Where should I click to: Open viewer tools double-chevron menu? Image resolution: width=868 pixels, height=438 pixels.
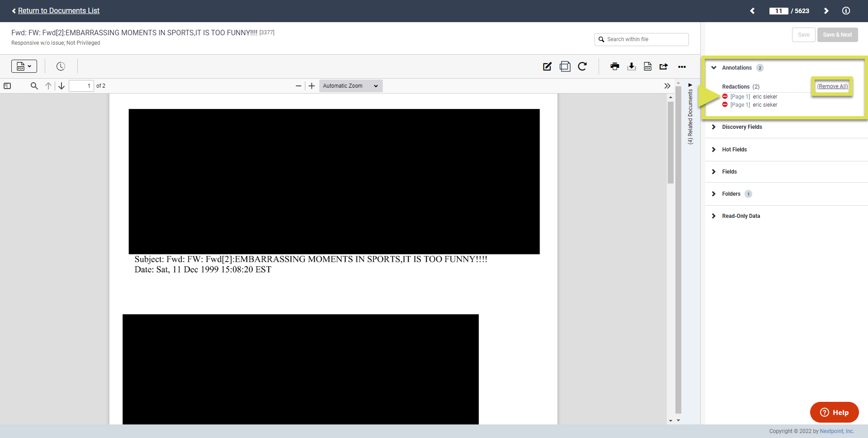(x=667, y=86)
